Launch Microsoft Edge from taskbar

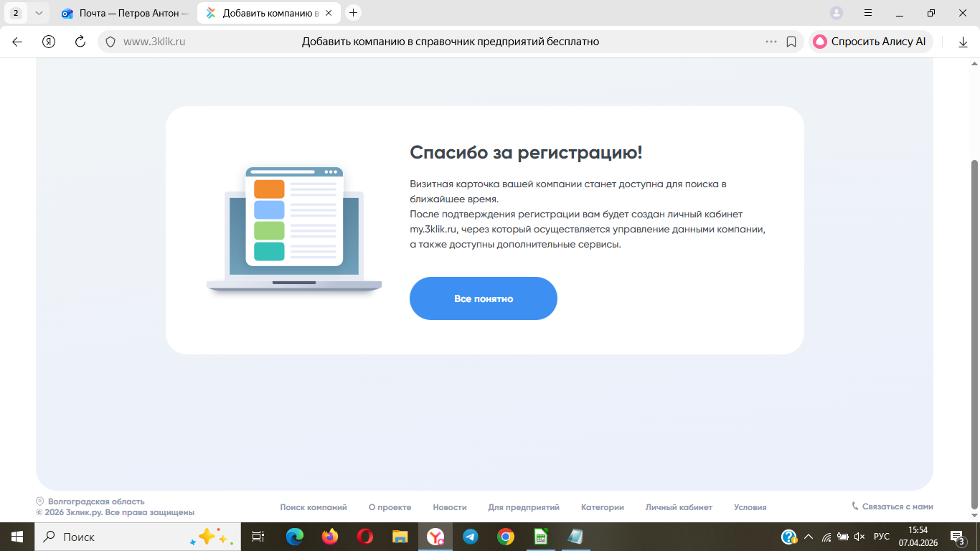(295, 537)
